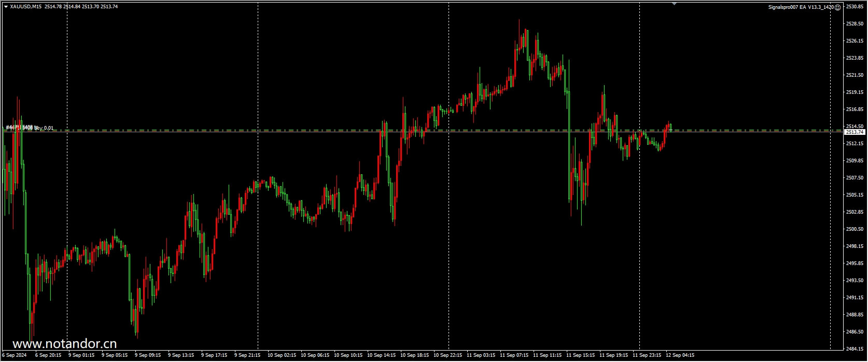Click the 10 Sep 02:15 time label

point(282,356)
